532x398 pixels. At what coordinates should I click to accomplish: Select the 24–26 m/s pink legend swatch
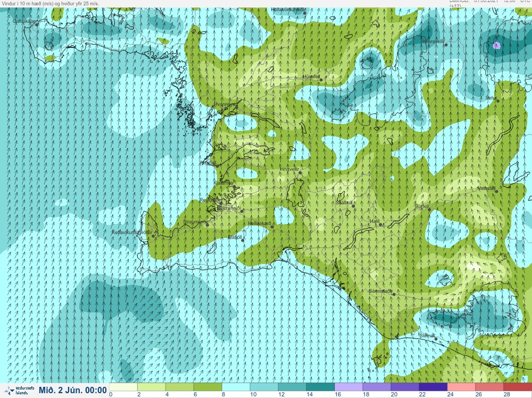[461, 387]
